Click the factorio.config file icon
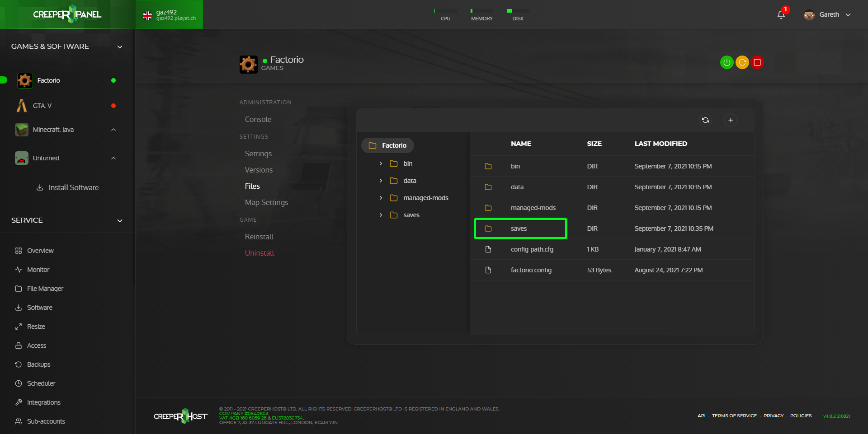 (488, 270)
